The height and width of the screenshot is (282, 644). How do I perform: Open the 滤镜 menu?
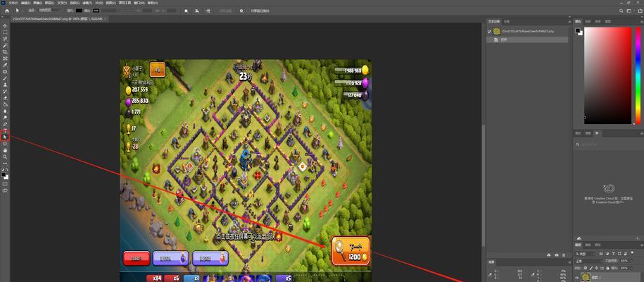click(86, 3)
